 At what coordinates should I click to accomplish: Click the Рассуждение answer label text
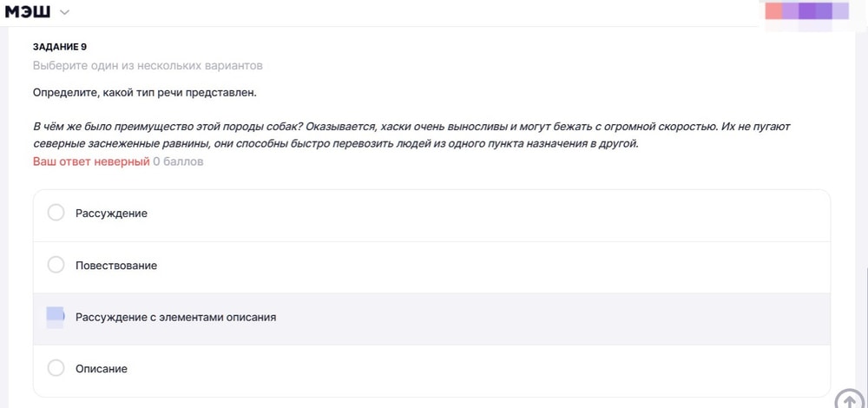point(111,214)
